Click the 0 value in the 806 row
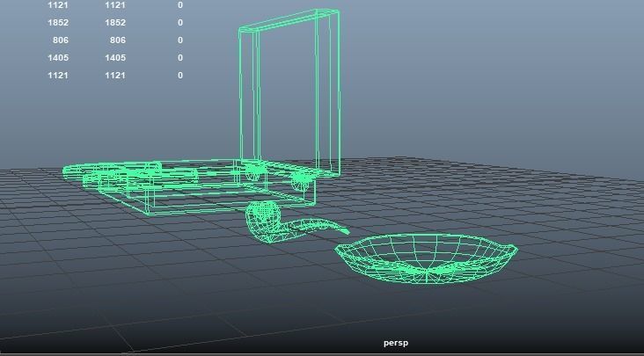This screenshot has height=356, width=644. click(x=180, y=40)
